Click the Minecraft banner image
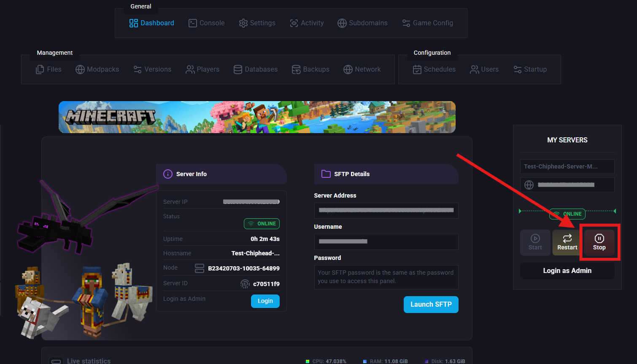Screen dimensions: 637x364 [x=257, y=117]
